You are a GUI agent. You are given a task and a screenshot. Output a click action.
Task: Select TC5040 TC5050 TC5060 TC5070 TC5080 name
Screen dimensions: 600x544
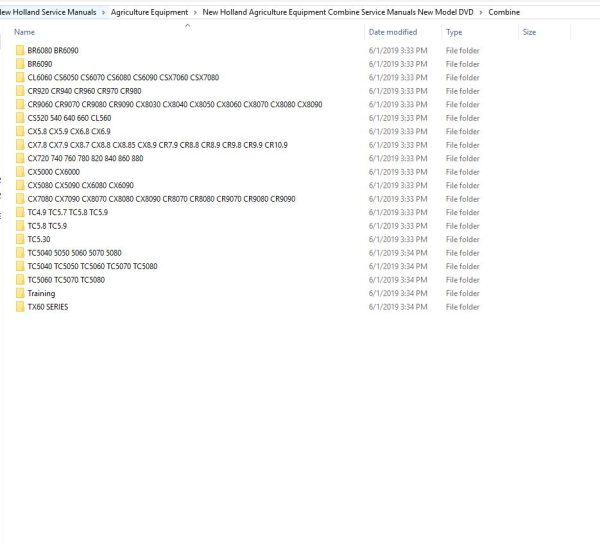92,266
